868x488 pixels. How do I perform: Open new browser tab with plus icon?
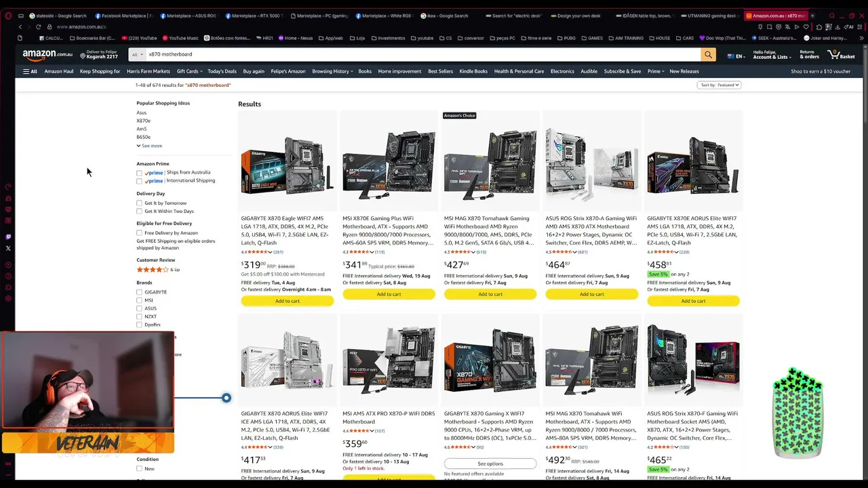point(812,16)
